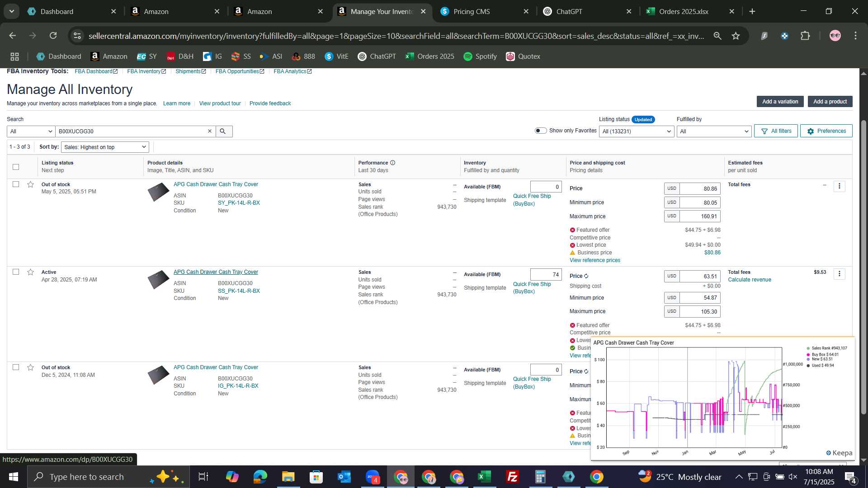Click the page vertical scrollbar

[x=863, y=267]
